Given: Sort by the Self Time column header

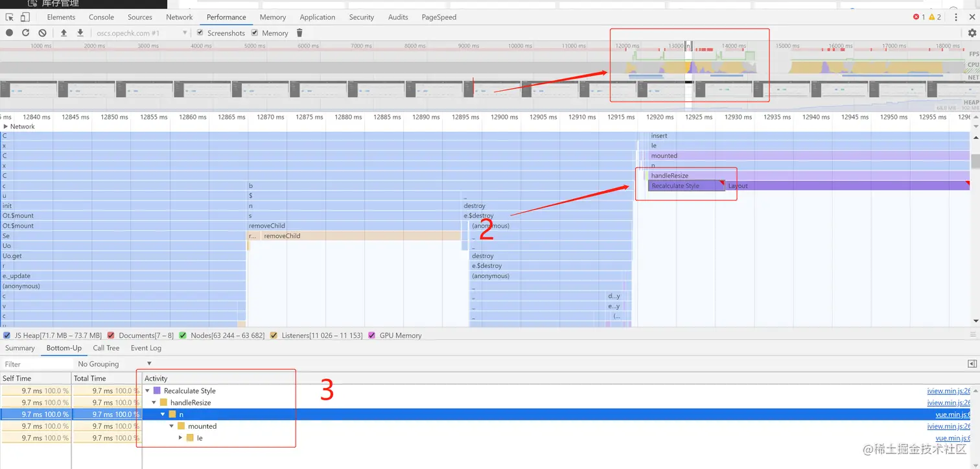Looking at the screenshot, I should tap(36, 378).
